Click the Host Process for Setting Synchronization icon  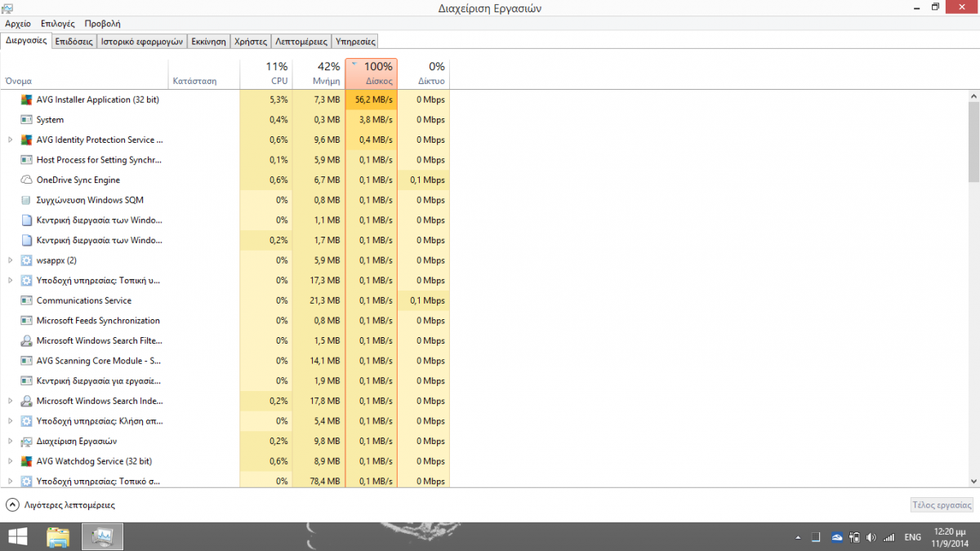(26, 160)
